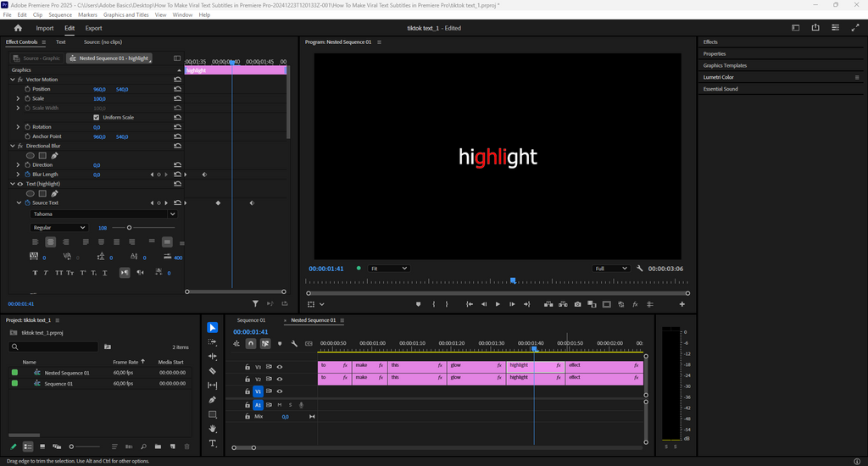
Task: Hide track V3 with eye icon
Action: pyautogui.click(x=280, y=367)
